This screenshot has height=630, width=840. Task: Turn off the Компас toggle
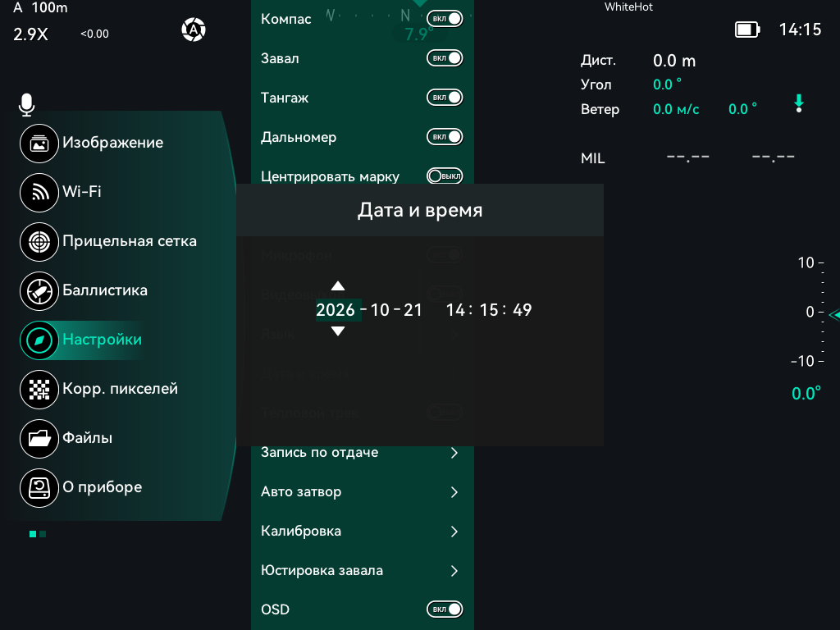coord(445,19)
